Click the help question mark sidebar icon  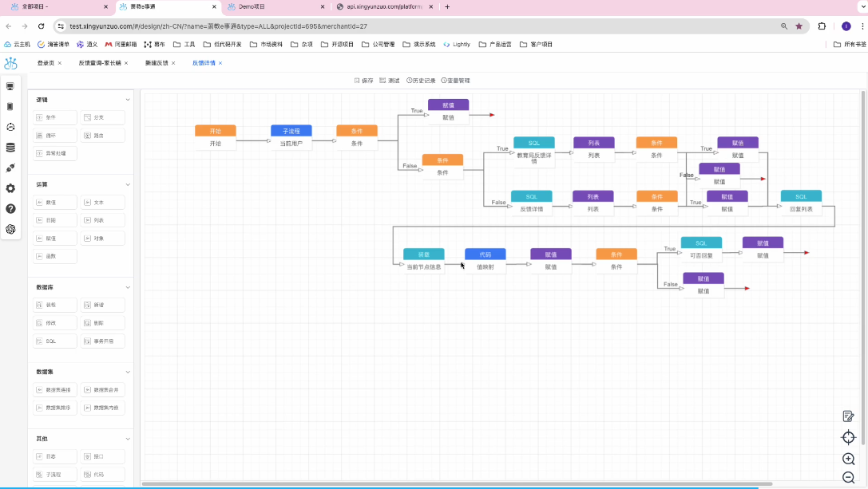pyautogui.click(x=10, y=209)
